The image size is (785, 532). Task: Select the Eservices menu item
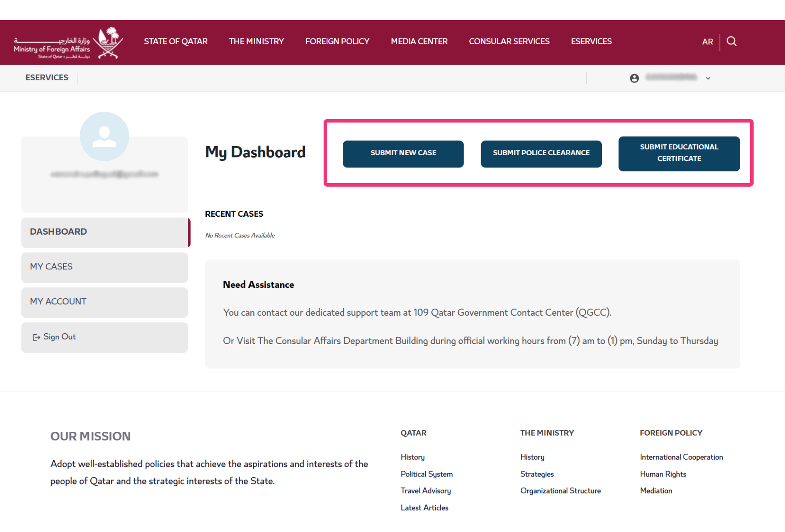pos(591,41)
